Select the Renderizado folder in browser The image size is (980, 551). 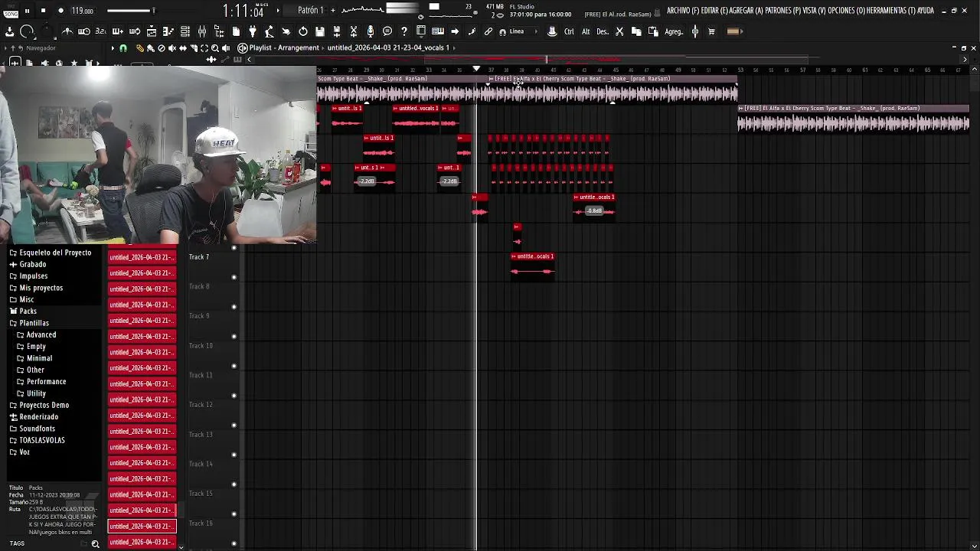click(x=38, y=417)
